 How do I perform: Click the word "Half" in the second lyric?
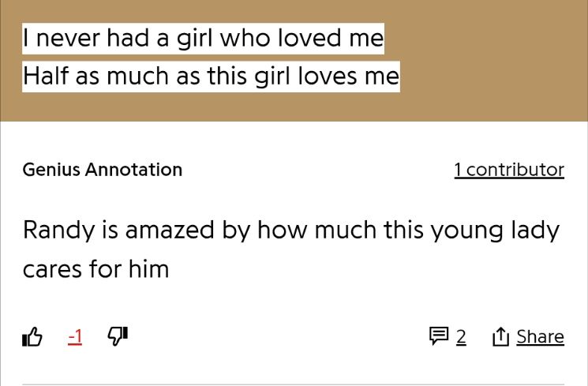point(47,76)
